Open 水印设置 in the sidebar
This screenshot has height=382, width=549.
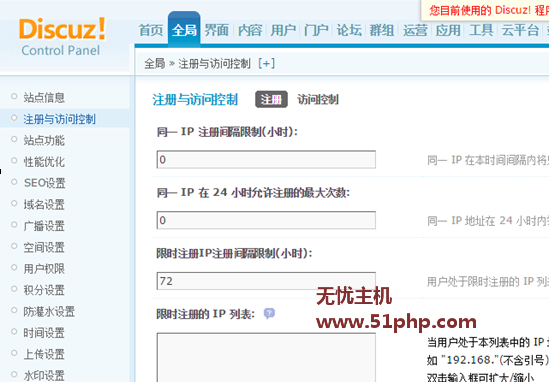[44, 376]
